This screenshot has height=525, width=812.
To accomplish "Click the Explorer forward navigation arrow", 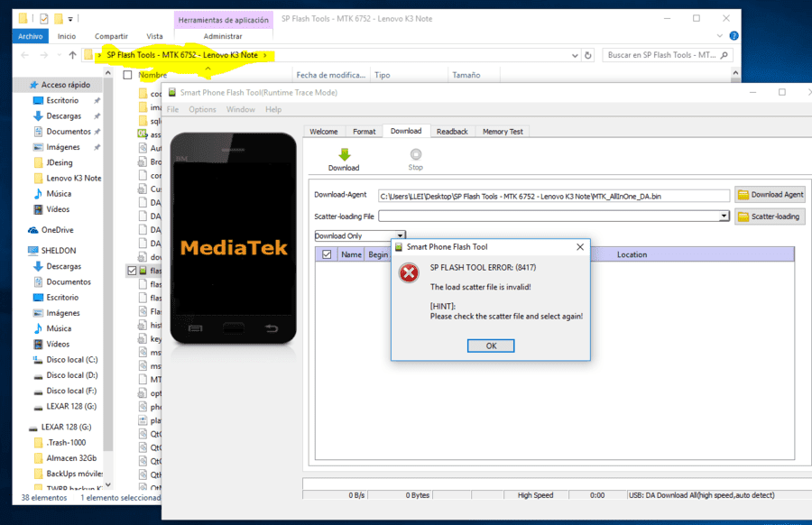I will click(44, 55).
